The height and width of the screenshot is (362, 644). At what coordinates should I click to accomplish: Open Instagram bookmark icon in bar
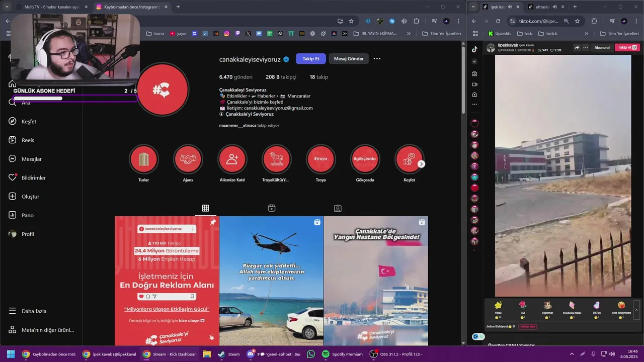[226, 34]
